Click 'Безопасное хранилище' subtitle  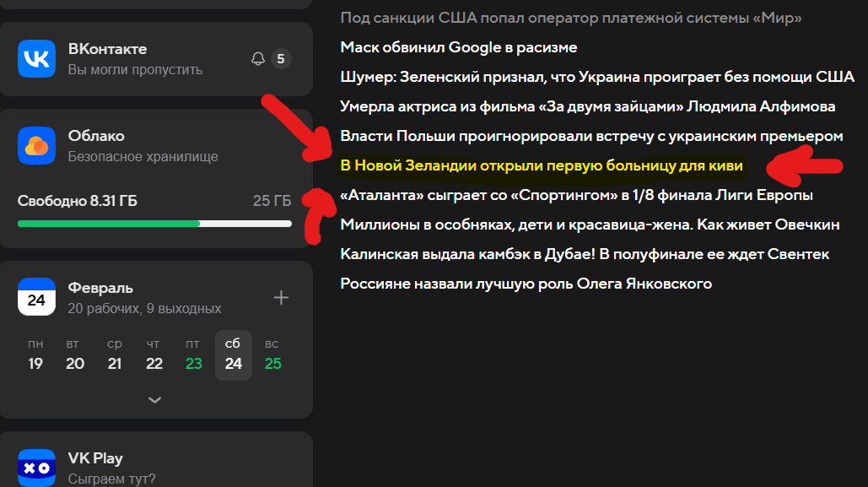[143, 157]
